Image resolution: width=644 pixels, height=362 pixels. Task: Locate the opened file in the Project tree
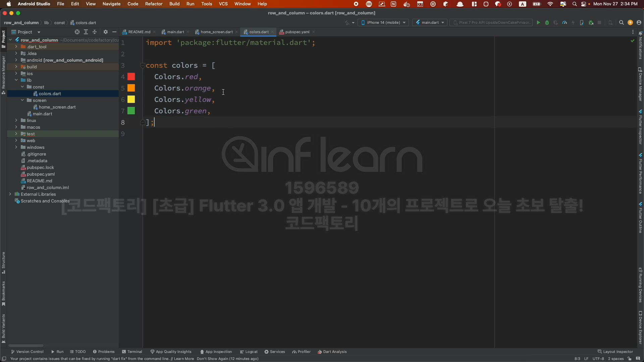[x=77, y=32]
